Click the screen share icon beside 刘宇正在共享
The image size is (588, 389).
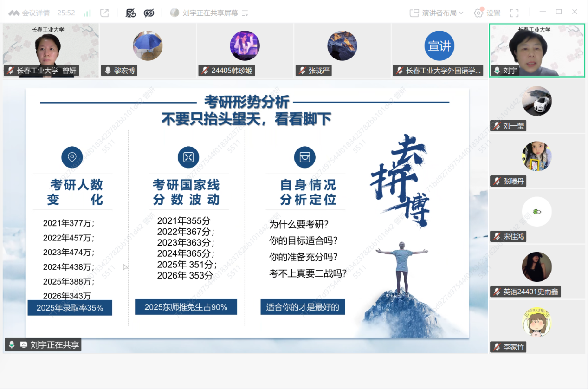[23, 345]
